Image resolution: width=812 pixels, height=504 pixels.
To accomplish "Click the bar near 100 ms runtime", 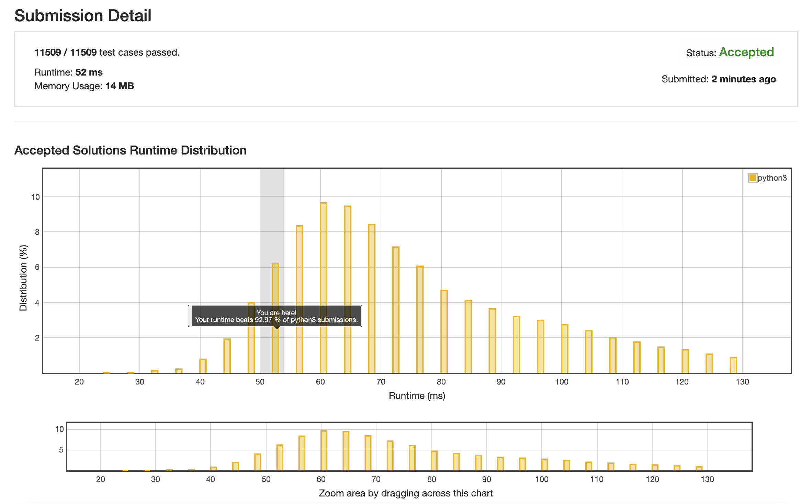I will 565,348.
